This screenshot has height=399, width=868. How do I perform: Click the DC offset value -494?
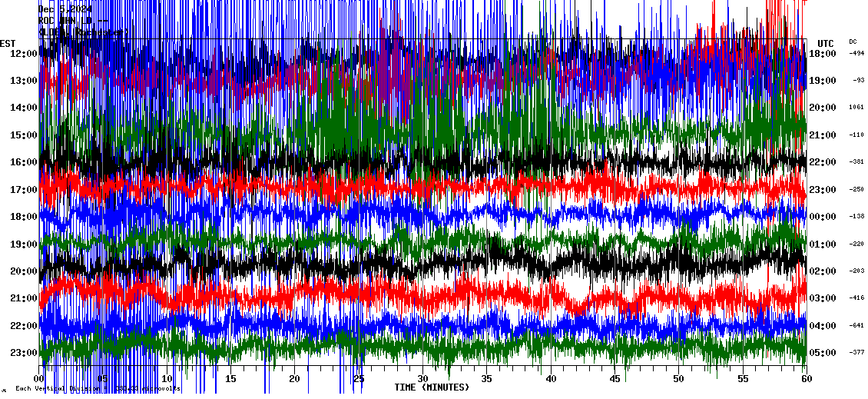point(856,54)
